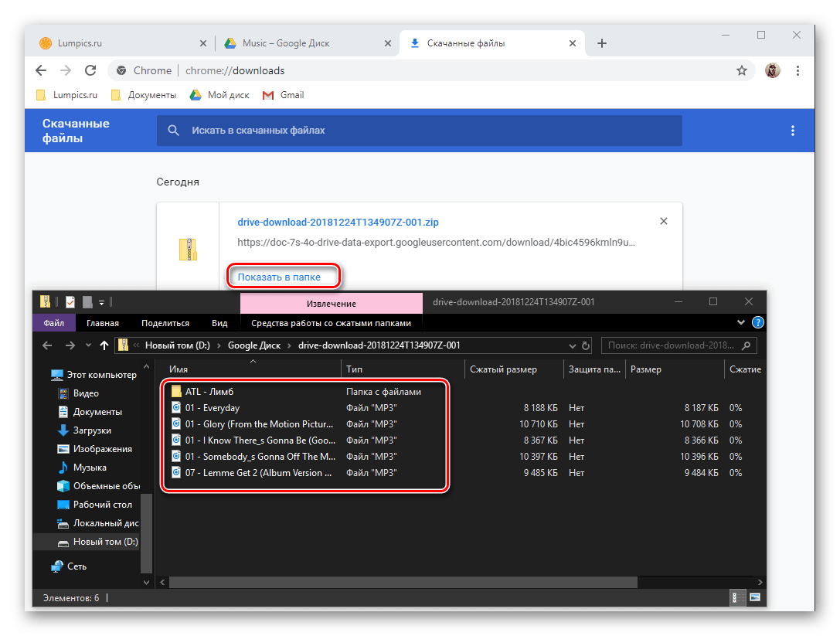Click the Показать в папке link
The image size is (840, 636).
[279, 277]
